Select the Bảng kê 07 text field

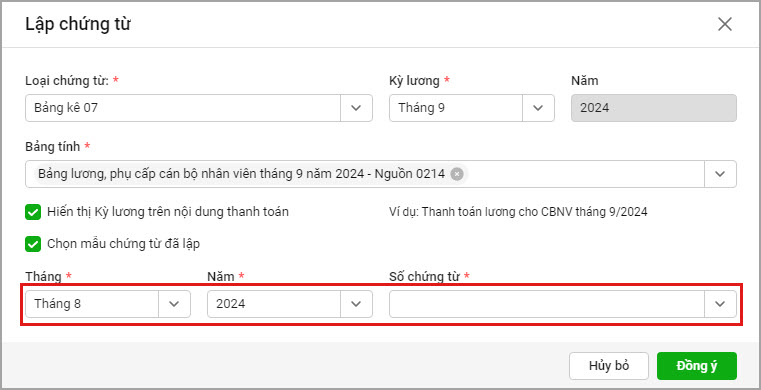183,108
